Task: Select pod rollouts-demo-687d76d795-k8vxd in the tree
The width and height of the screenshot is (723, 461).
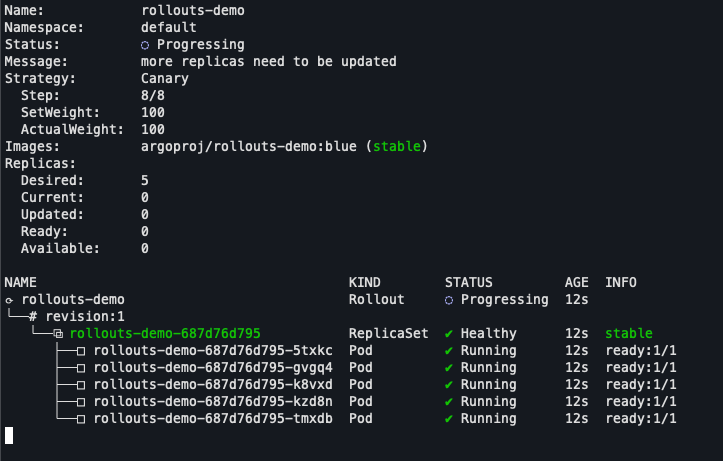Action: click(x=213, y=384)
